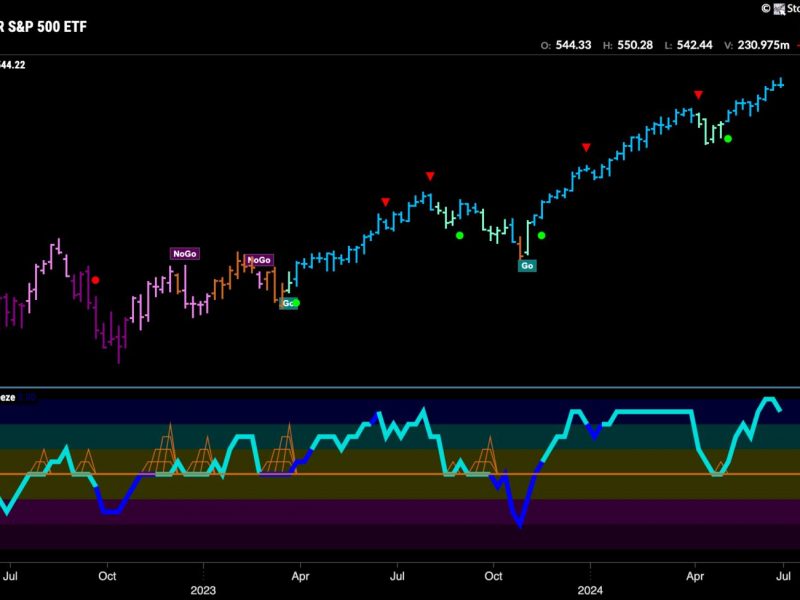The width and height of the screenshot is (800, 600).
Task: Click the first purple NoGo label near late 2022
Action: coord(185,254)
